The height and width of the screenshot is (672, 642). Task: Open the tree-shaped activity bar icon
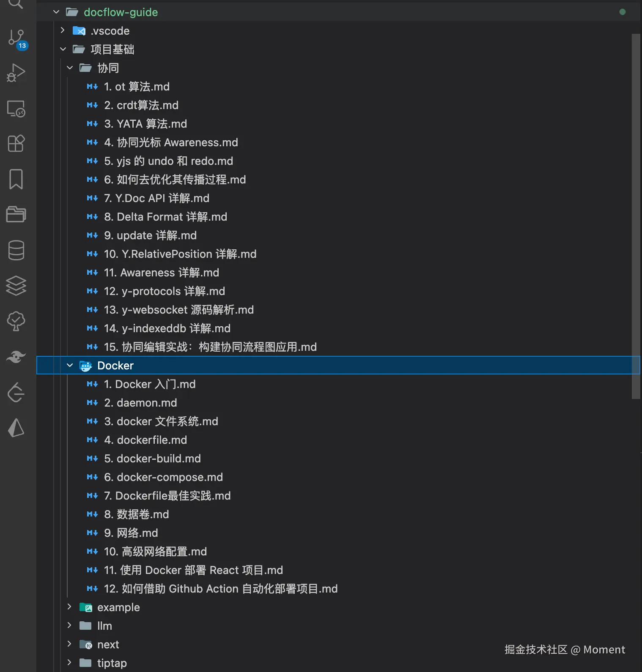16,321
